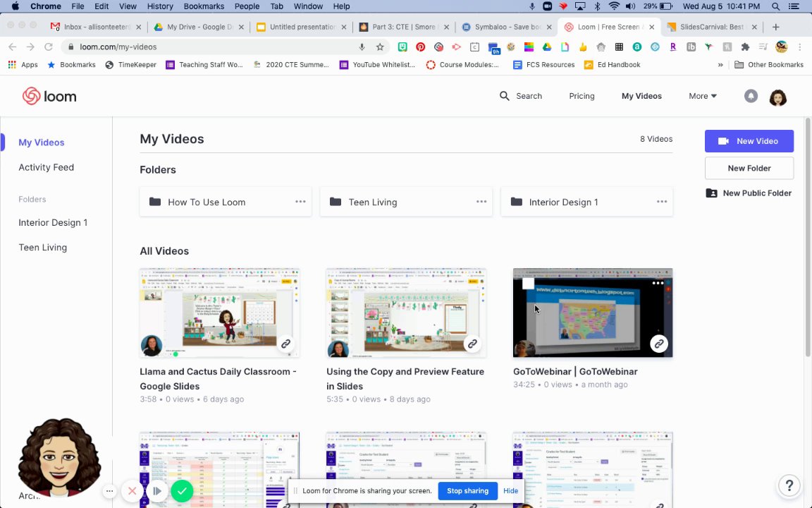Image resolution: width=812 pixels, height=508 pixels.
Task: Open the Chrome extensions puzzle icon
Action: pos(745,47)
